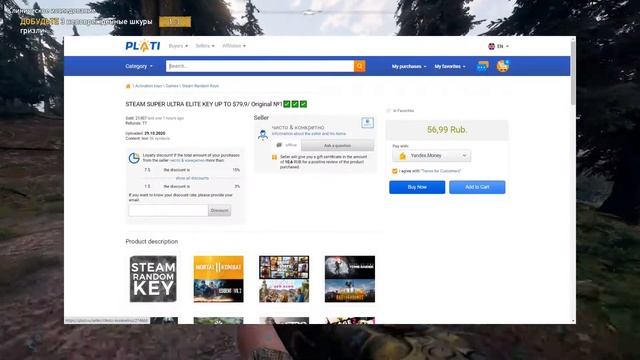This screenshot has width=640, height=360.
Task: Open the chat messages icon
Action: [482, 66]
